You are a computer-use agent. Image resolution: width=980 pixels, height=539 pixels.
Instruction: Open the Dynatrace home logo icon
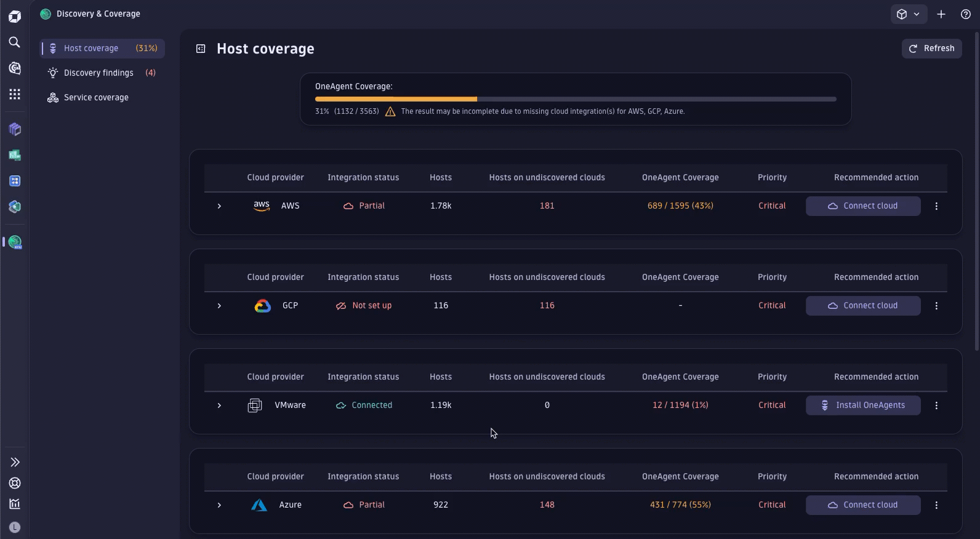click(15, 17)
